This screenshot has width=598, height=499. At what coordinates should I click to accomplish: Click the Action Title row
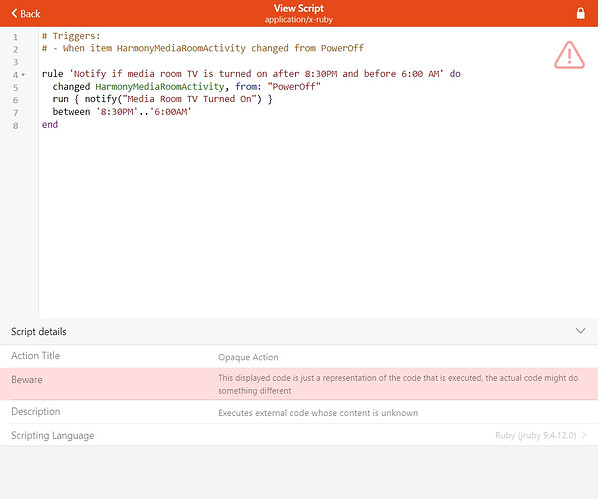coord(299,356)
